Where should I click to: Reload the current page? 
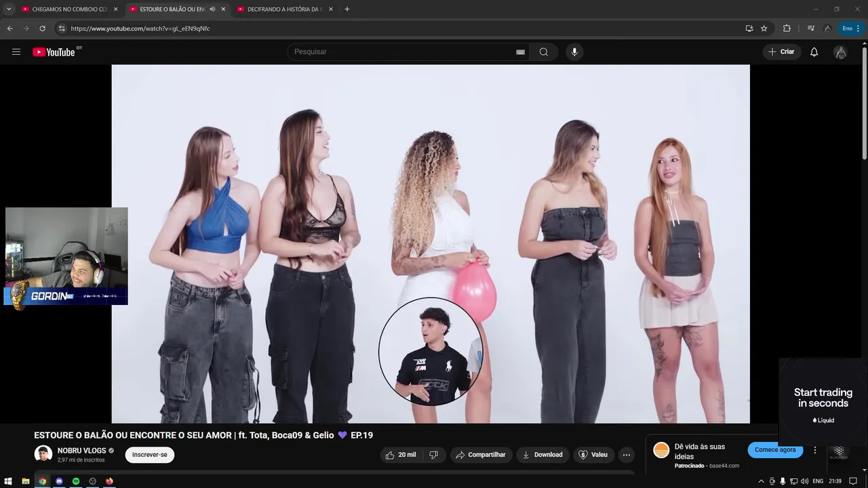tap(42, 28)
